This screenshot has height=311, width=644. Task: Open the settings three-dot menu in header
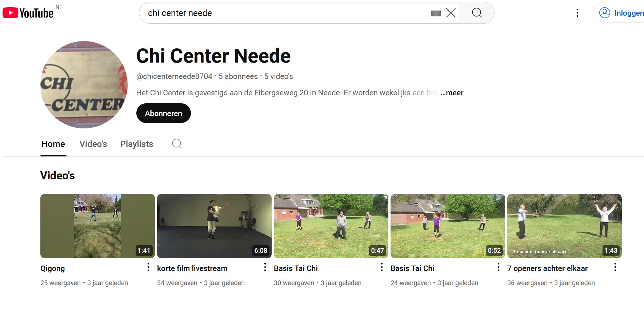click(x=577, y=13)
